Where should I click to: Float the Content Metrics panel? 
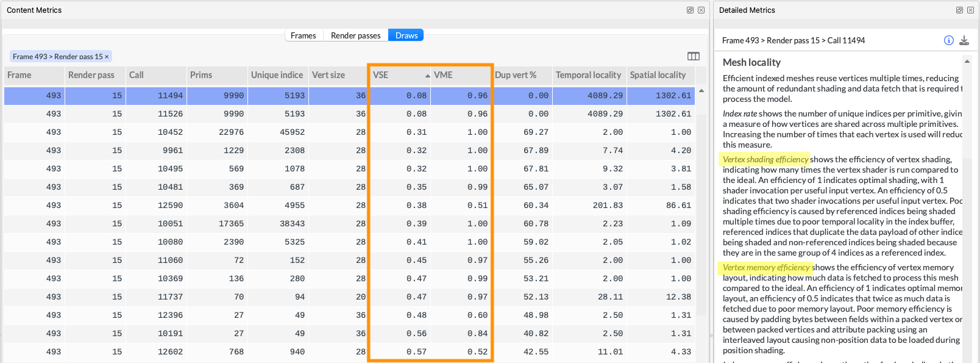coord(691,10)
